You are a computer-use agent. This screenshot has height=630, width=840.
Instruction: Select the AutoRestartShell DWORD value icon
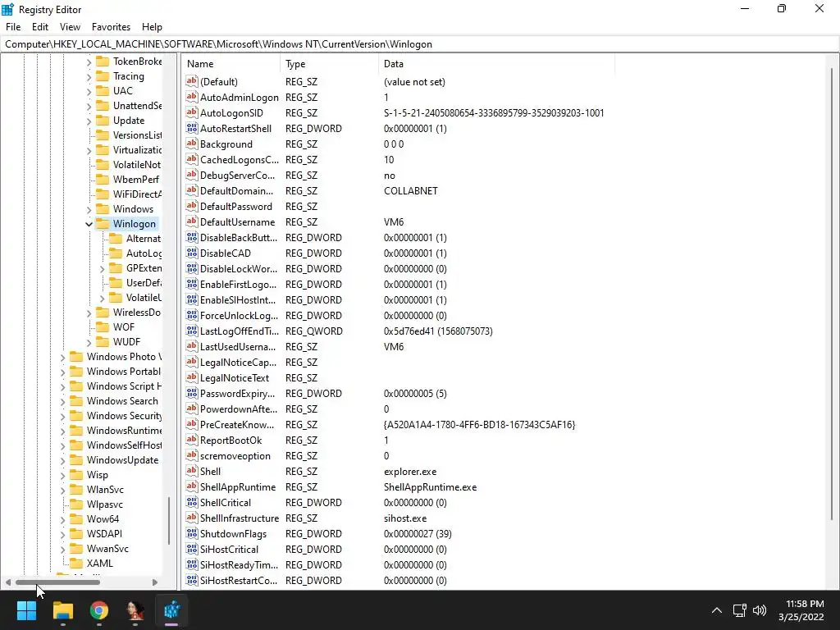click(x=192, y=128)
